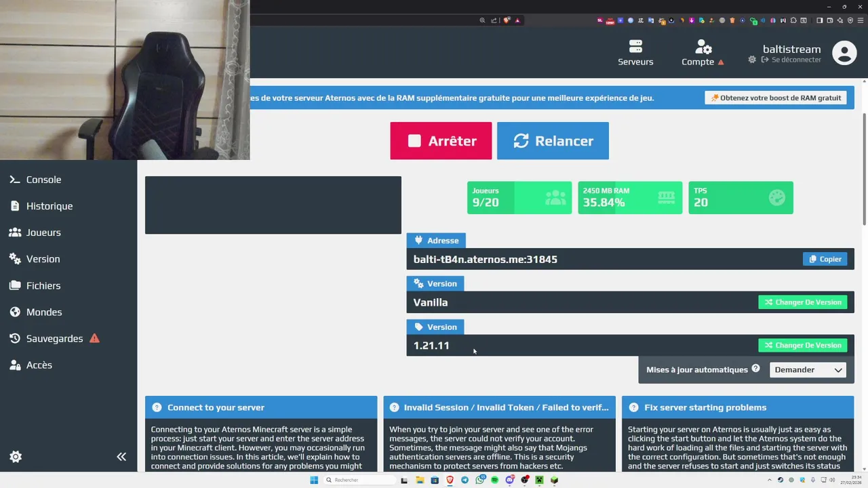Open File Explorer from the taskbar

coord(420,480)
